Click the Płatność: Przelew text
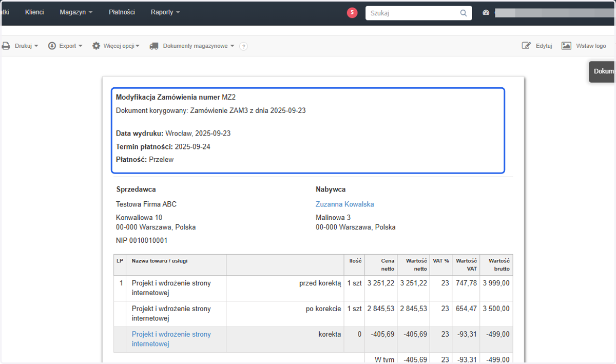 click(145, 160)
